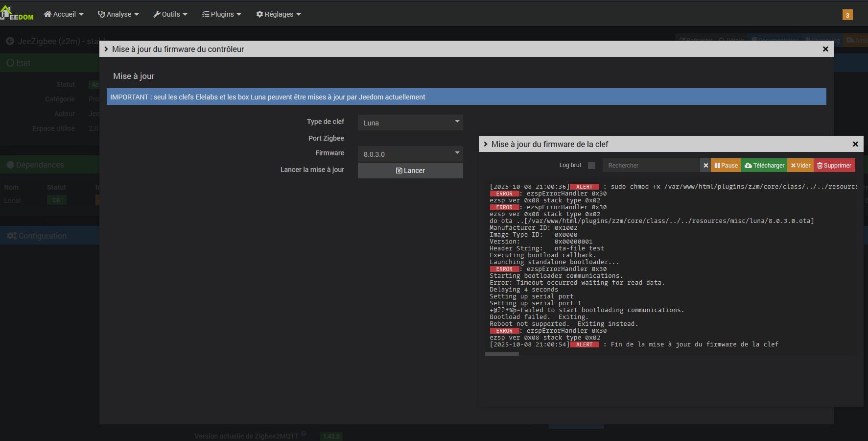Screen dimensions: 868x441
Task: Click the 'Launching standalone bootloader...' log line
Action: [x=554, y=262]
